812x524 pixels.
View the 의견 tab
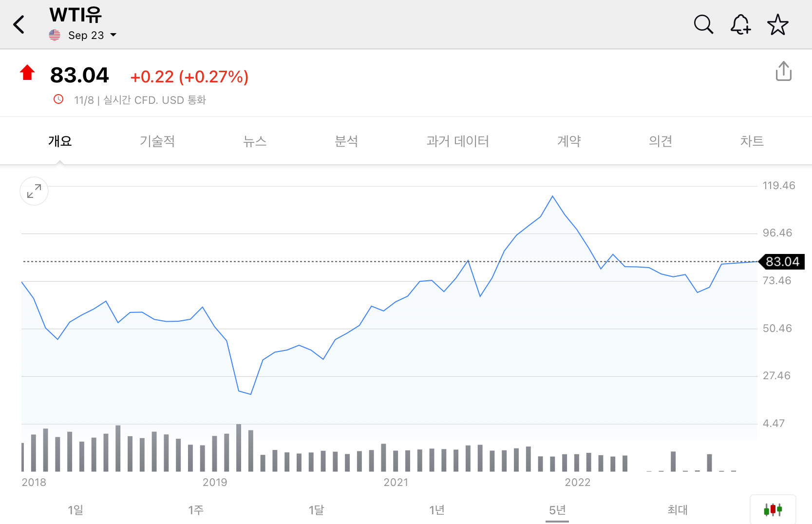point(661,141)
